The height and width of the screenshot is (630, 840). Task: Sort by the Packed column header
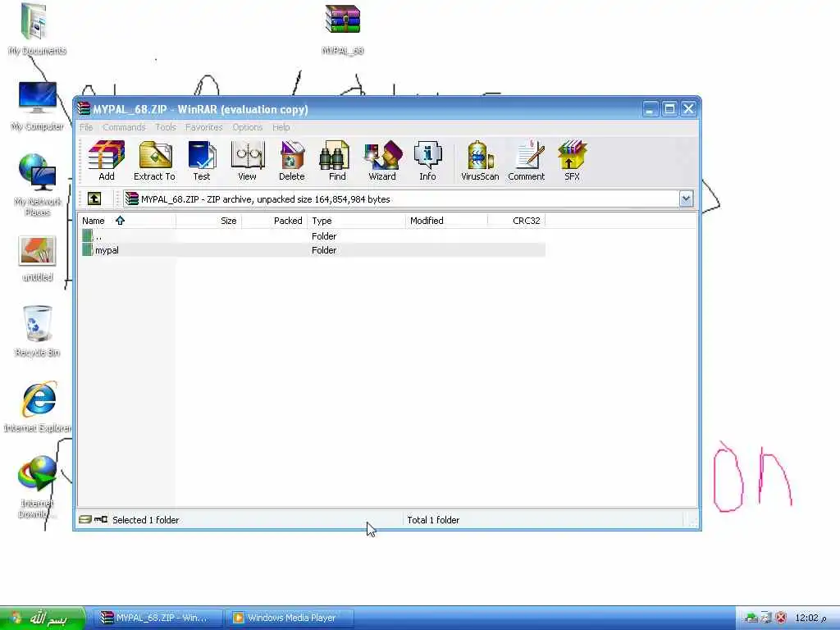(274, 221)
